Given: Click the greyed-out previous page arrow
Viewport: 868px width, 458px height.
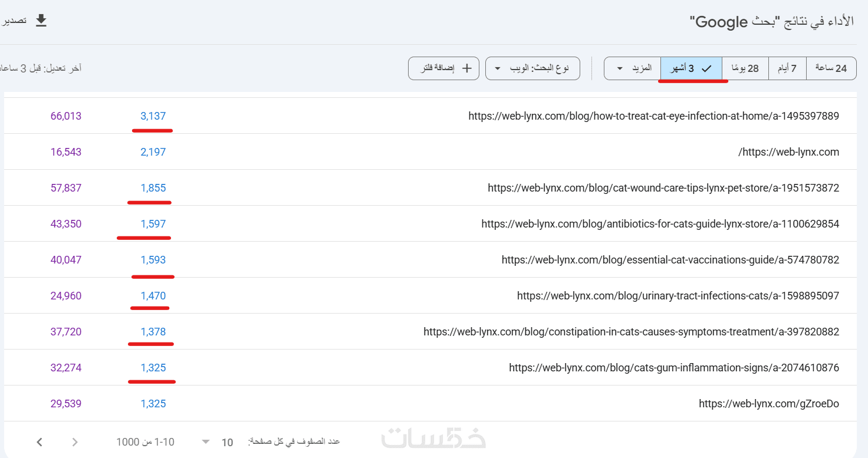Looking at the screenshot, I should [75, 442].
